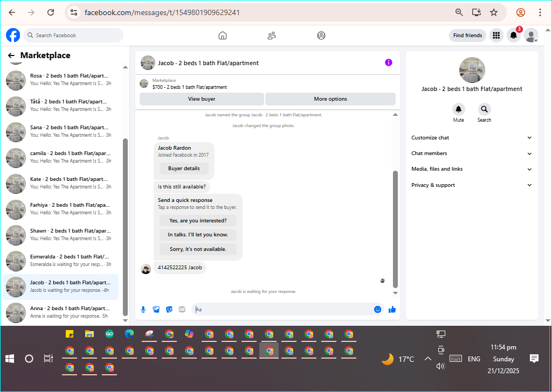552x392 pixels.
Task: Click the Facebook logo icon
Action: [13, 36]
